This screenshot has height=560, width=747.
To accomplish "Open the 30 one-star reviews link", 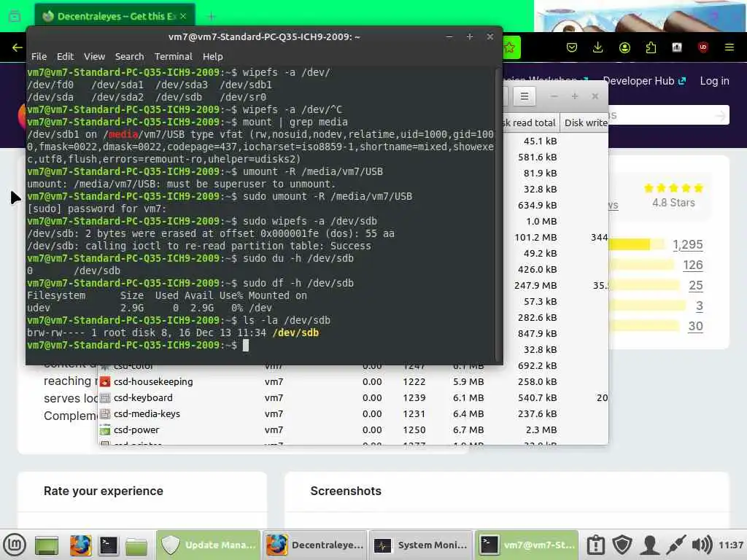I will 695,326.
